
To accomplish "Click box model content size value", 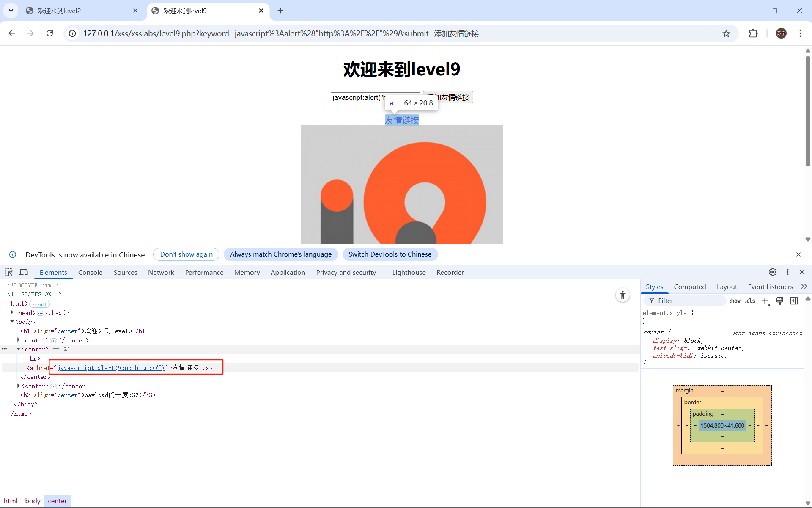I will 722,425.
